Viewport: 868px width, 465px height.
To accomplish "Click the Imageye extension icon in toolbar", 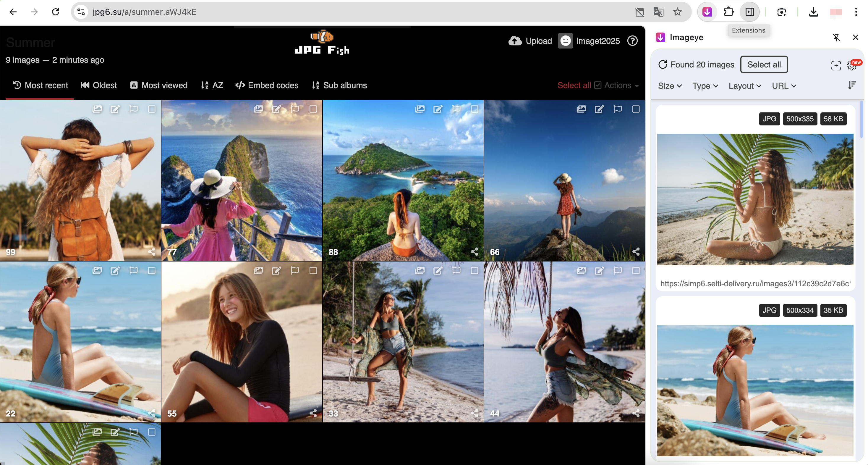I will (707, 12).
